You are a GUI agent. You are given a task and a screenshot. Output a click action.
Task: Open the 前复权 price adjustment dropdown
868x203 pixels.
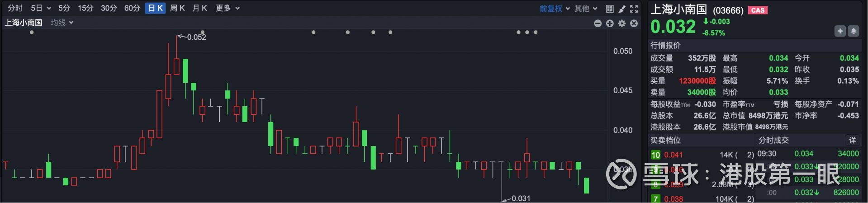click(555, 9)
